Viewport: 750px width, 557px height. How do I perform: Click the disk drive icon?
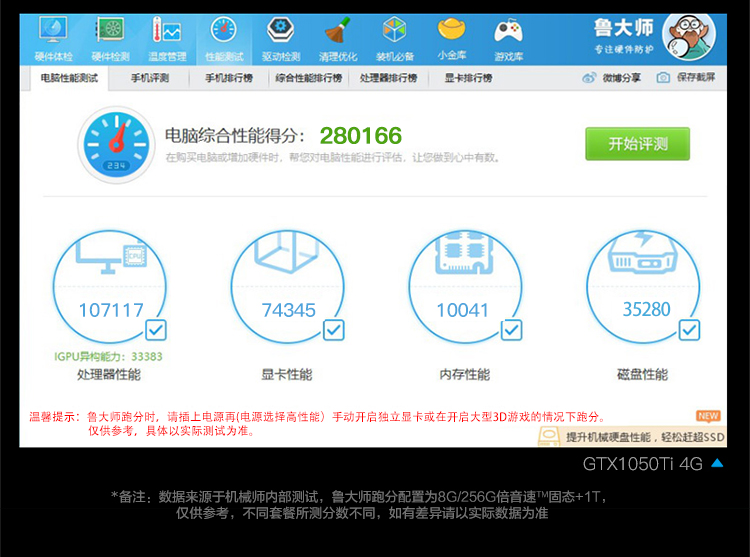point(642,252)
